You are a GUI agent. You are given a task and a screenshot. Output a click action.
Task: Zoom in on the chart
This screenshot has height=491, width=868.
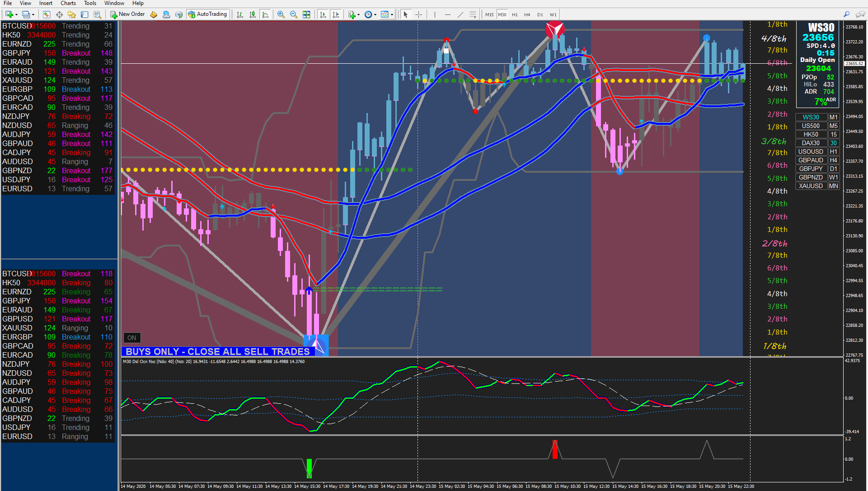pyautogui.click(x=281, y=14)
